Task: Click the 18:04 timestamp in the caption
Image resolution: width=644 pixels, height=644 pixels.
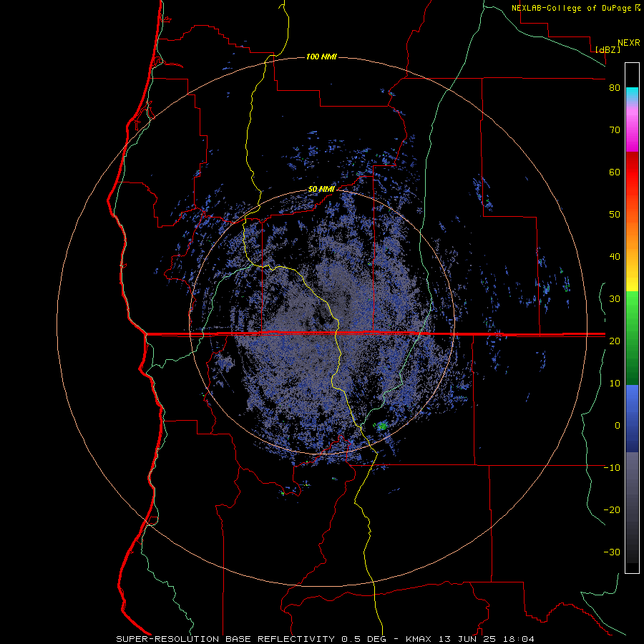Action: coord(519,639)
